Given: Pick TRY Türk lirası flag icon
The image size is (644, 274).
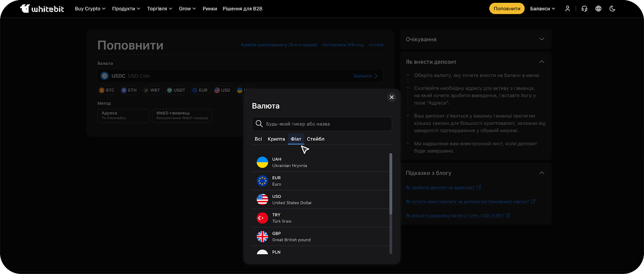Looking at the screenshot, I should click(262, 218).
